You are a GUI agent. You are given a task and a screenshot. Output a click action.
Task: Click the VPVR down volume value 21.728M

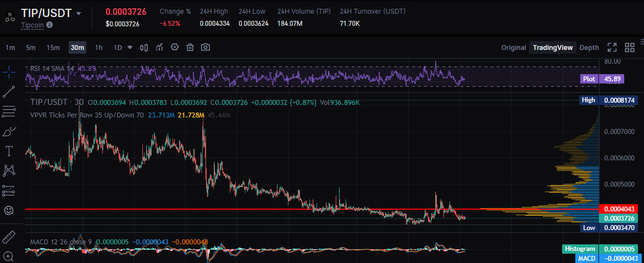pos(191,115)
